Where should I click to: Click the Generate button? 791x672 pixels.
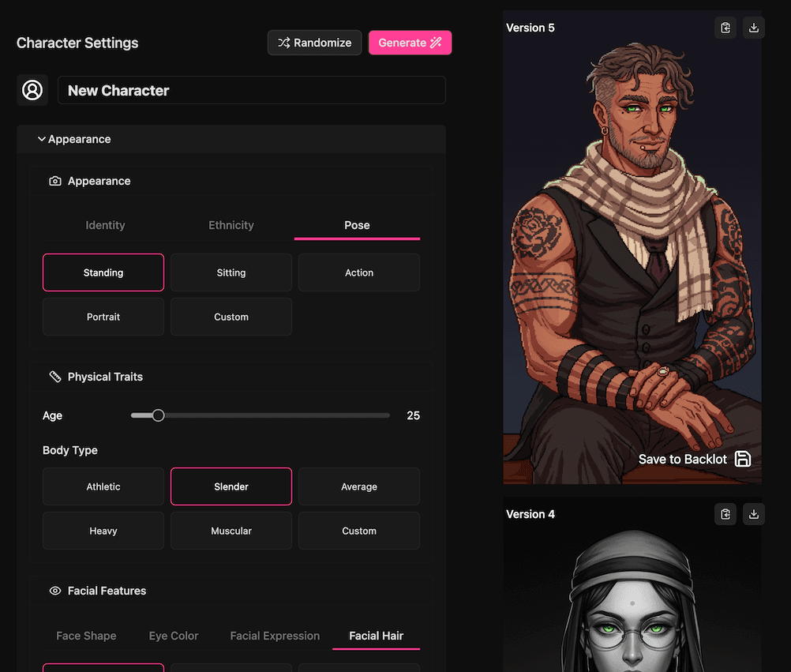pyautogui.click(x=410, y=43)
